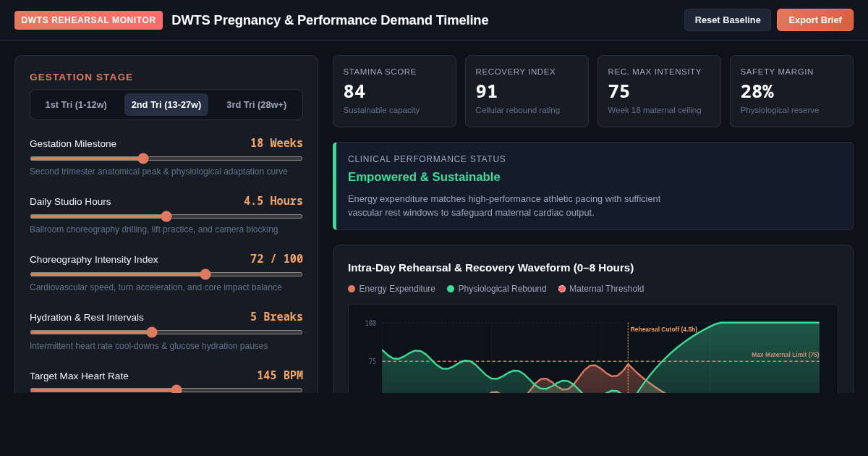Click the Energy Expenditure legend label

[x=397, y=289]
